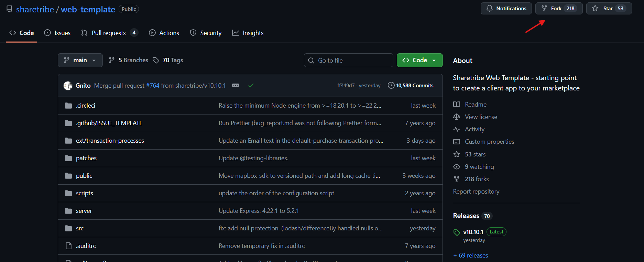Switch to the Issues tab
Image resolution: width=644 pixels, height=262 pixels.
[x=57, y=33]
